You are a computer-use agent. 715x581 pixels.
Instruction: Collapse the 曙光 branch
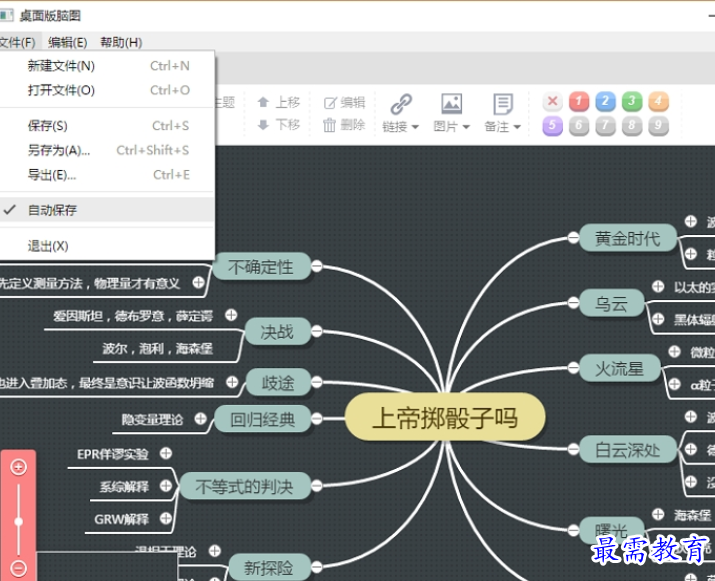coord(573,530)
